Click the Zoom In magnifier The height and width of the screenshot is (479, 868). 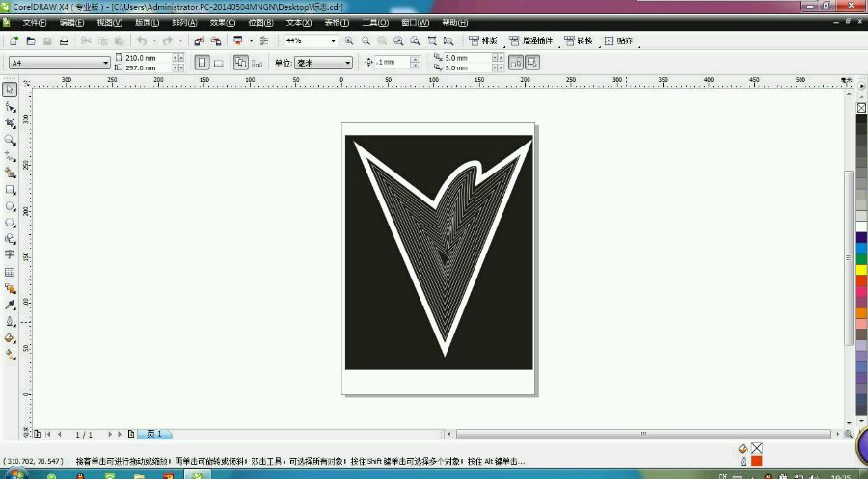[349, 40]
